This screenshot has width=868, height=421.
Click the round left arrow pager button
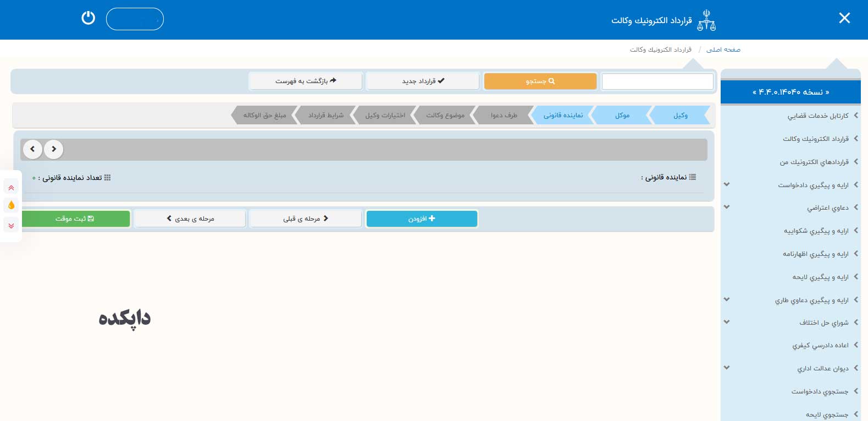coord(32,149)
